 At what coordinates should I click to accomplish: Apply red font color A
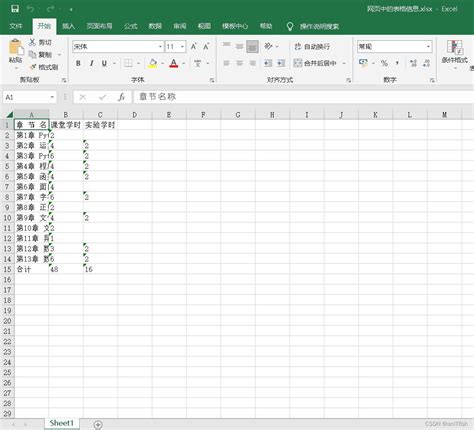pyautogui.click(x=174, y=63)
